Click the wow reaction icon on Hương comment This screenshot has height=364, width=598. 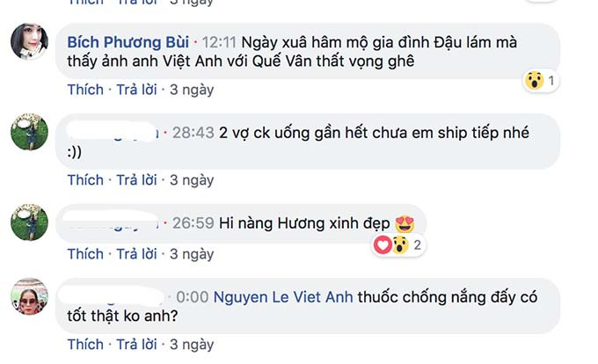click(399, 245)
